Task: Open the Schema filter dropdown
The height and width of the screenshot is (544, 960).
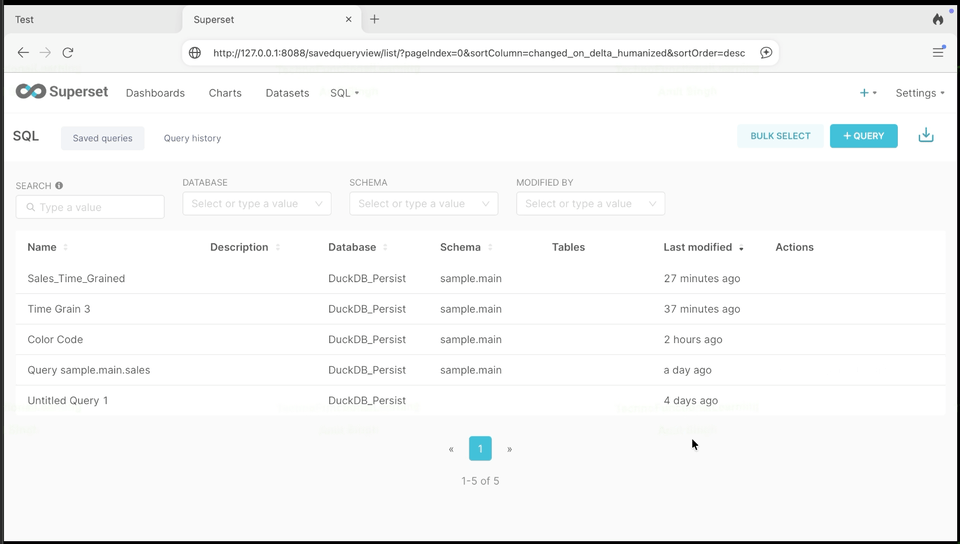Action: pos(424,204)
